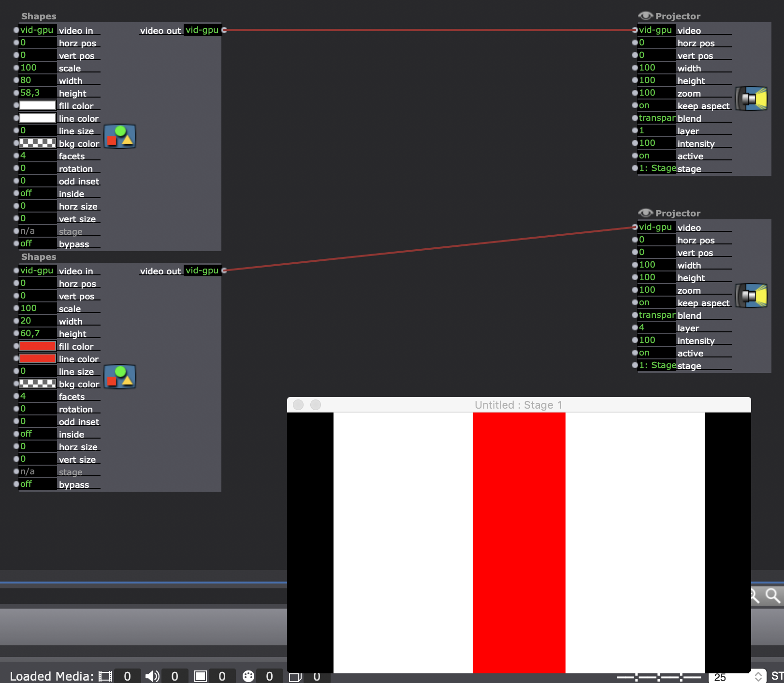Screen dimensions: 784x683
Task: Click the movie strip icon in Loaded Media bar
Action: [x=105, y=676]
